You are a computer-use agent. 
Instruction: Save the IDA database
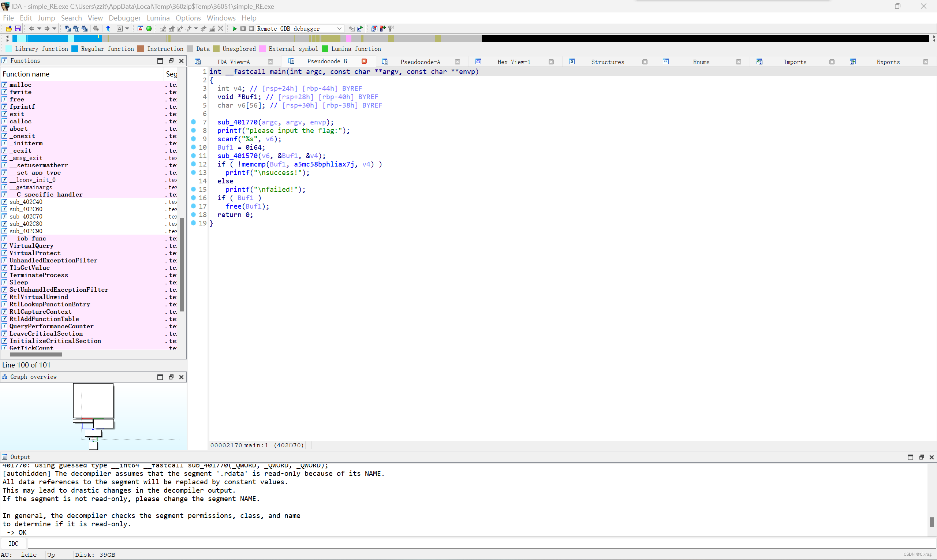coord(18,28)
